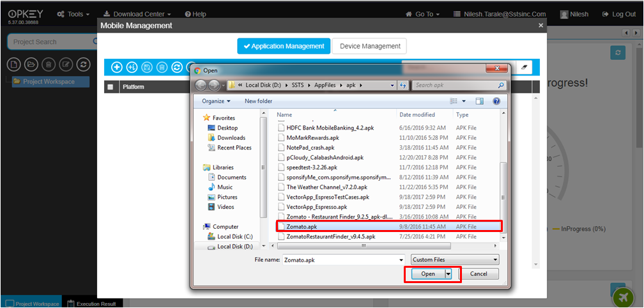The width and height of the screenshot is (644, 308).
Task: Click the refresh icon in Mobile Management toolbar
Action: pos(177,67)
